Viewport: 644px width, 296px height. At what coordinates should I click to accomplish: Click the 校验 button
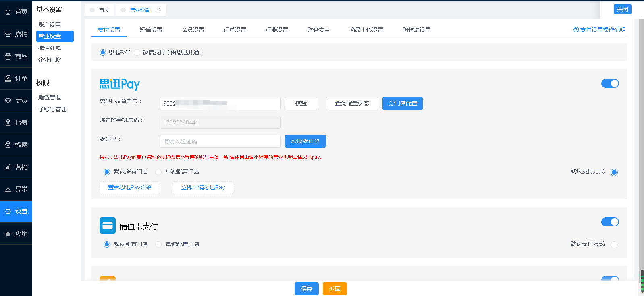click(x=301, y=103)
